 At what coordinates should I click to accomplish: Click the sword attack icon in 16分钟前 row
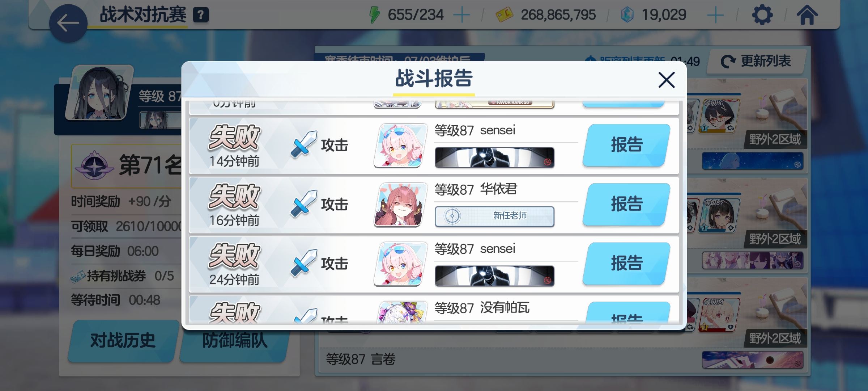(x=304, y=204)
